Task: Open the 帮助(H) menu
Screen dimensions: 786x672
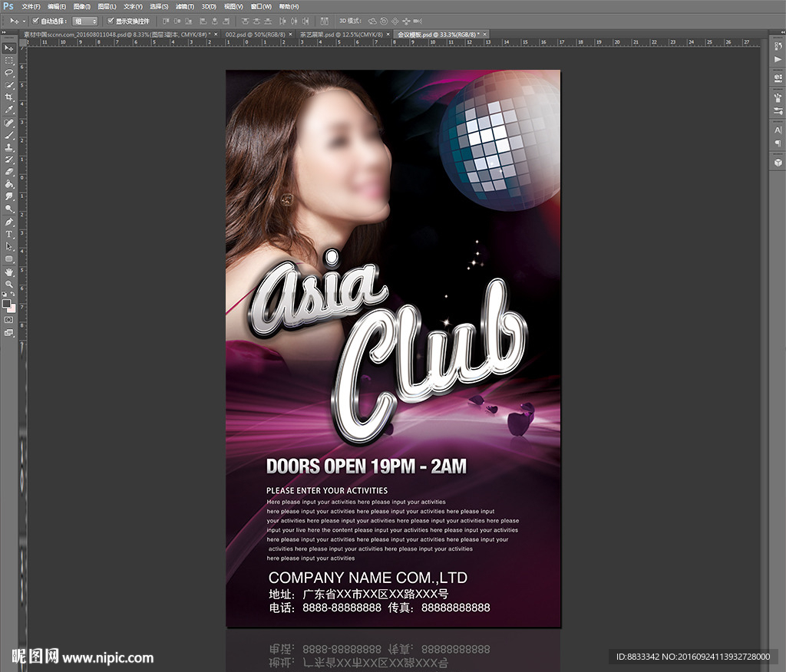Action: [x=289, y=6]
